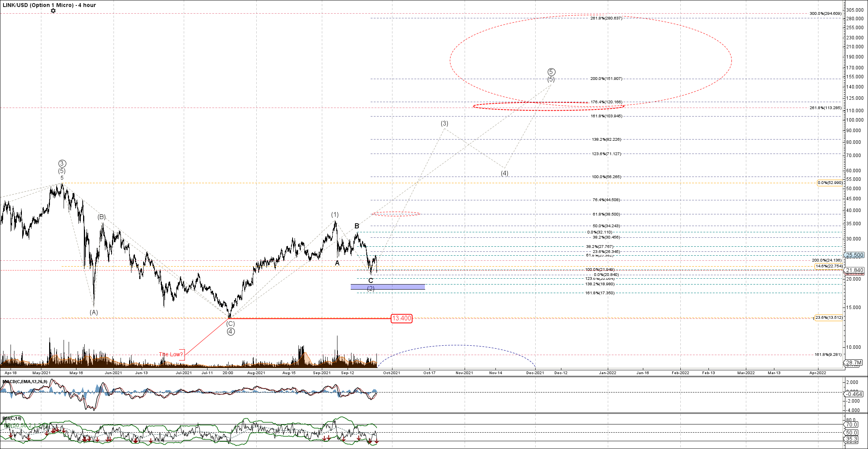
Task: Click the 261.8%(280.637) Fibonacci label
Action: [x=606, y=18]
